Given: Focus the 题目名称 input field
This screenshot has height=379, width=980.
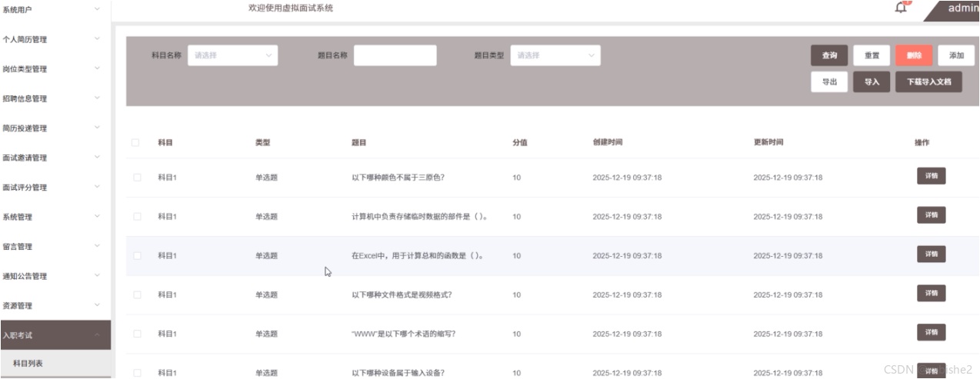Looking at the screenshot, I should pos(395,55).
